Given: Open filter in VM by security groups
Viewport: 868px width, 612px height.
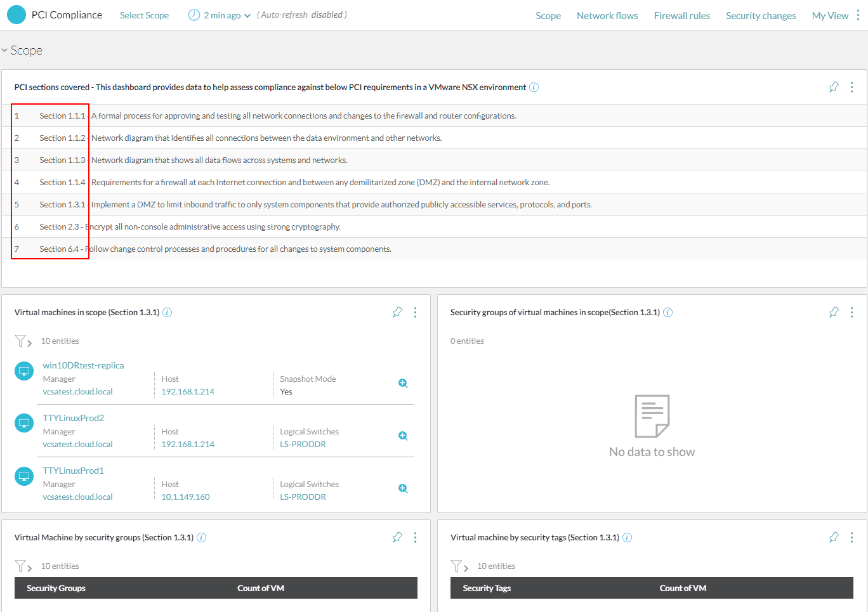Looking at the screenshot, I should coord(23,566).
